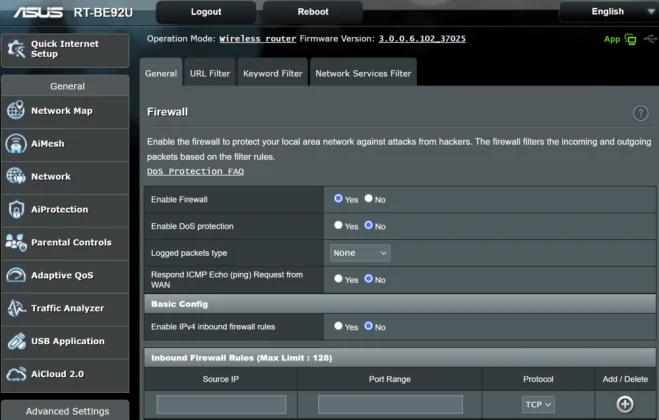Open Adaptive QoS menu item
Screen dimensions: 659x420
(65, 276)
